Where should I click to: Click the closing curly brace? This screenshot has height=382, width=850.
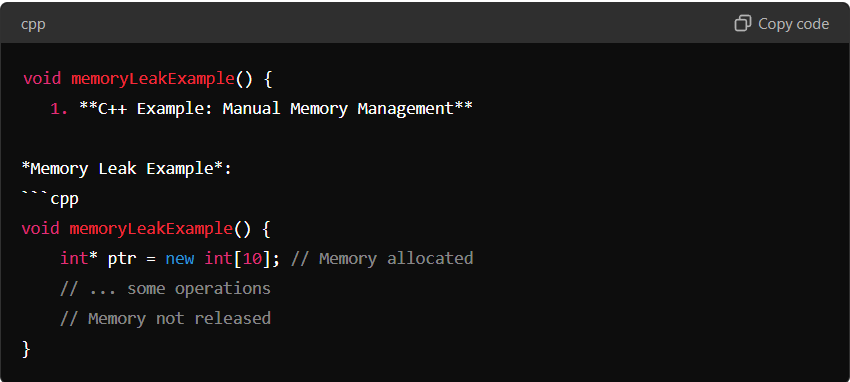[x=26, y=348]
